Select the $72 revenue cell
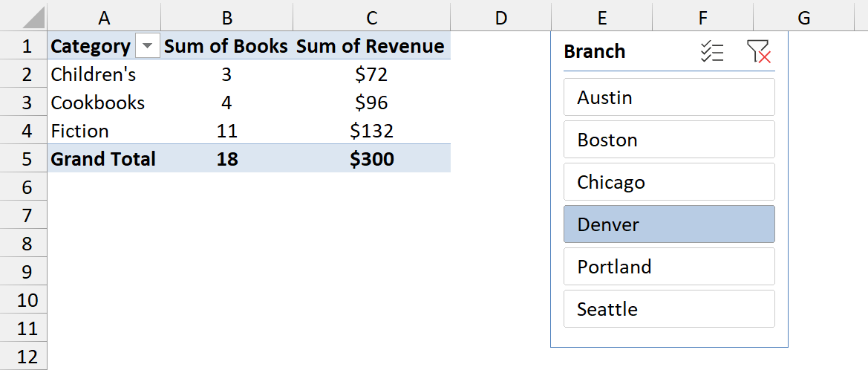This screenshot has height=370, width=868. pos(372,74)
